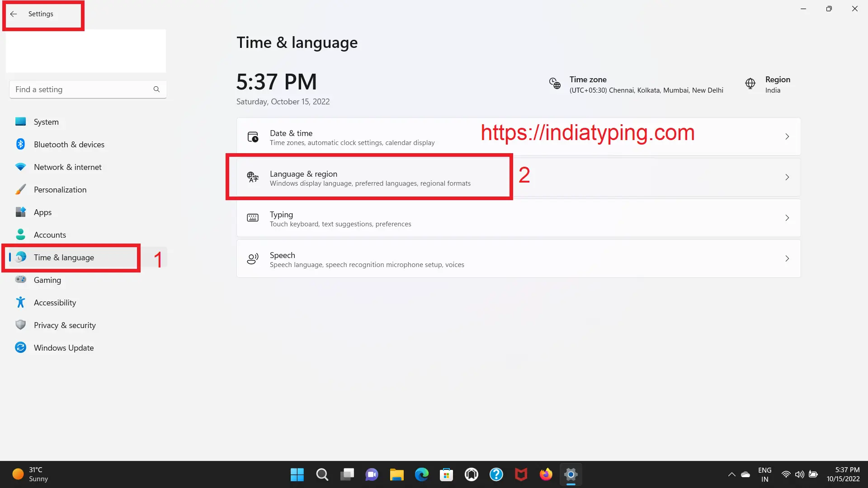Click the Network wifi icon in sidebar

click(20, 167)
